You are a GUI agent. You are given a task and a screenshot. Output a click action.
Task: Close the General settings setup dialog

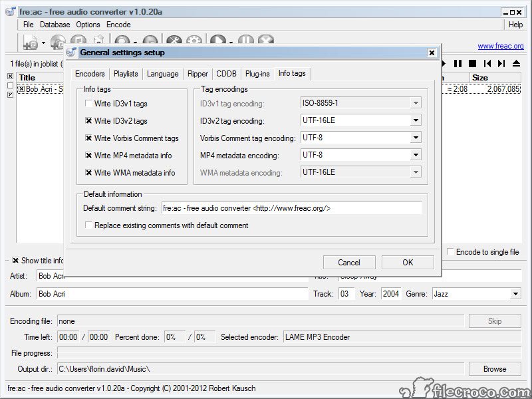(432, 53)
